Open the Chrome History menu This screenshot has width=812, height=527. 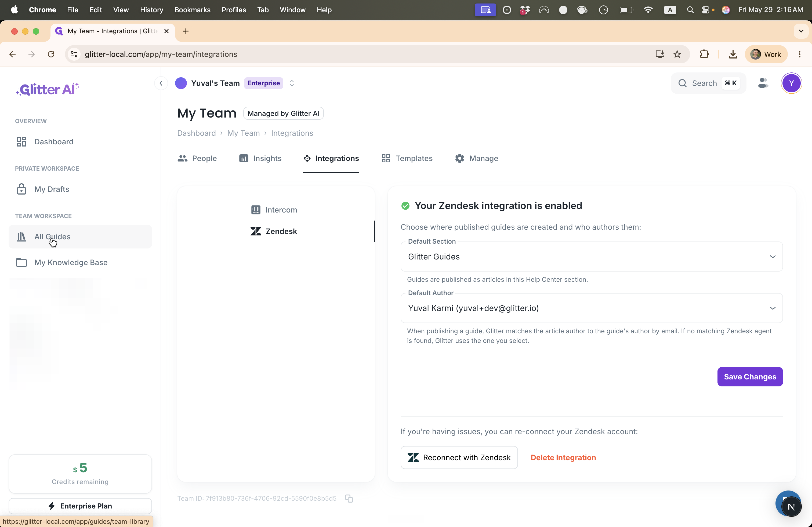point(151,10)
